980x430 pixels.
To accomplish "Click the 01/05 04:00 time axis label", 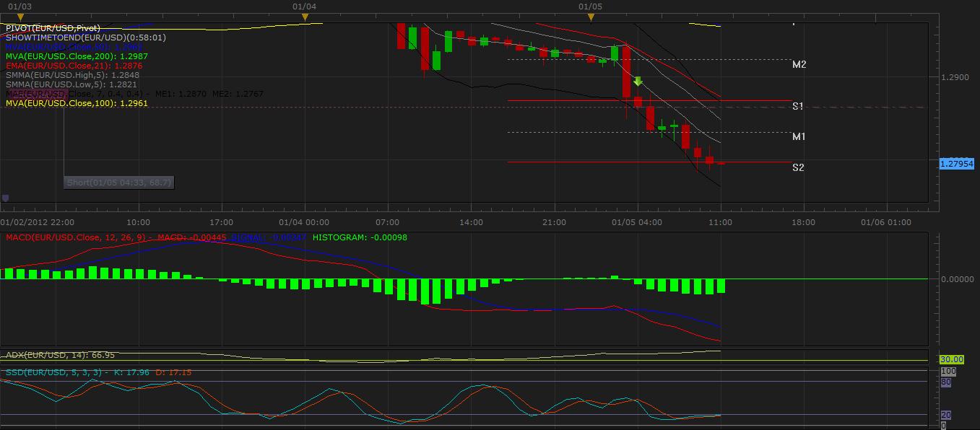I will tap(637, 222).
